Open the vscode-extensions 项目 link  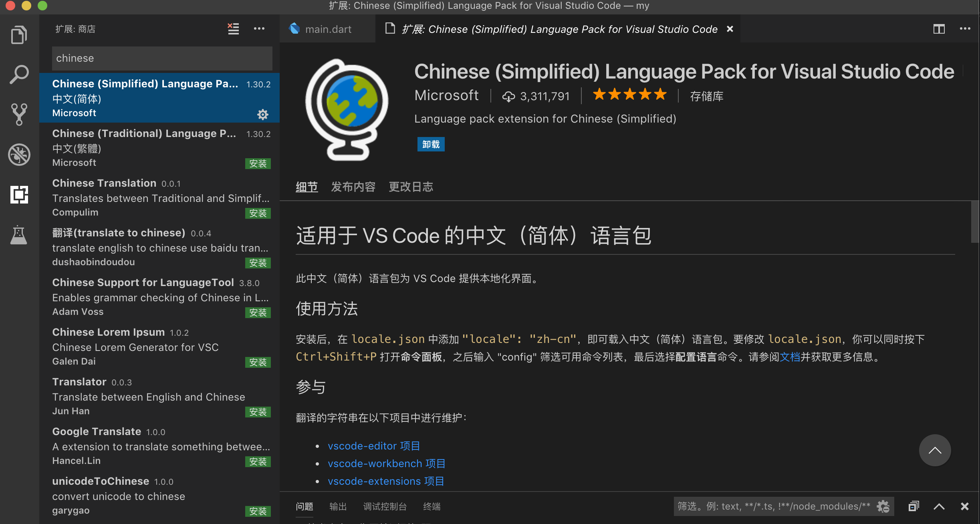pyautogui.click(x=386, y=481)
